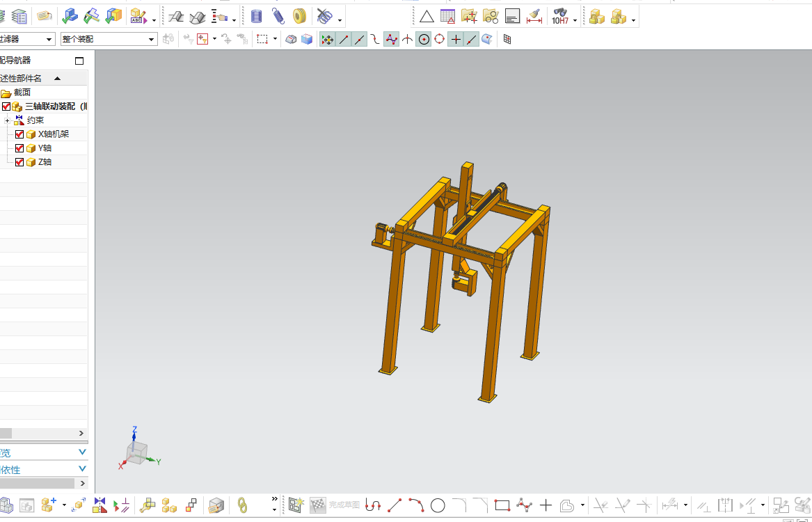The image size is (812, 522).
Task: Click the Add Component icon with blue plus
Action: pyautogui.click(x=49, y=505)
